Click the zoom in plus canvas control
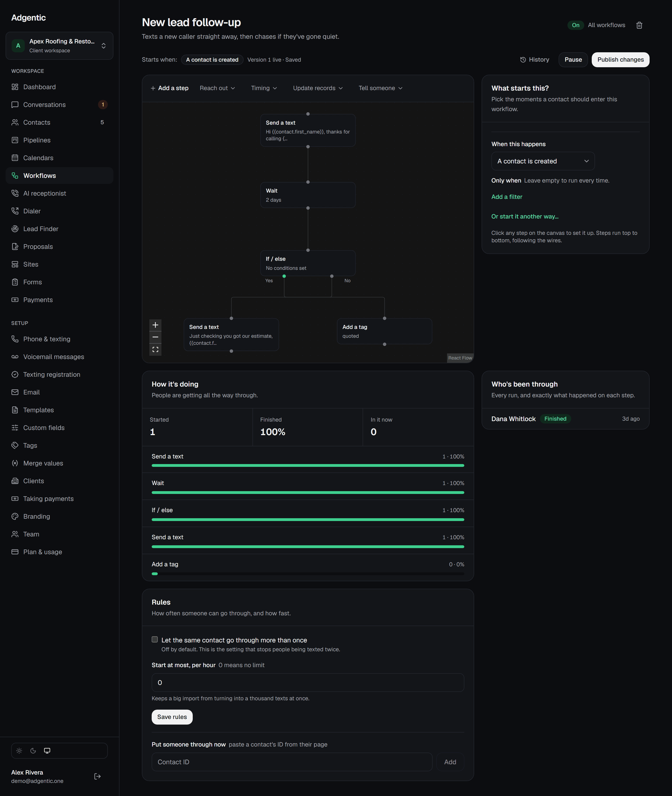The image size is (672, 796). tap(155, 325)
